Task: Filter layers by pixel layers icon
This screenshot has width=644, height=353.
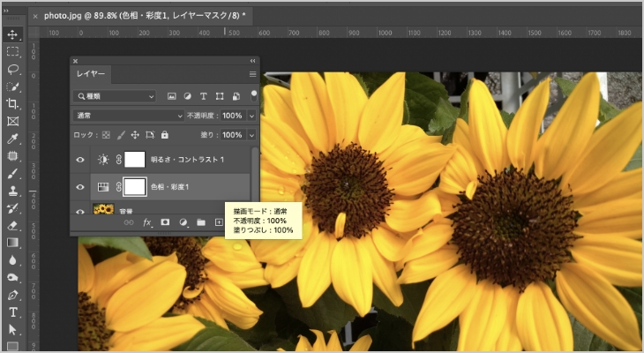Action: [x=172, y=96]
